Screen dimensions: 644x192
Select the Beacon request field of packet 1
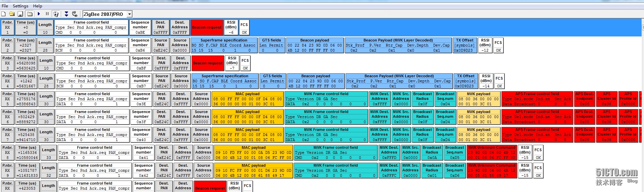pos(207,27)
